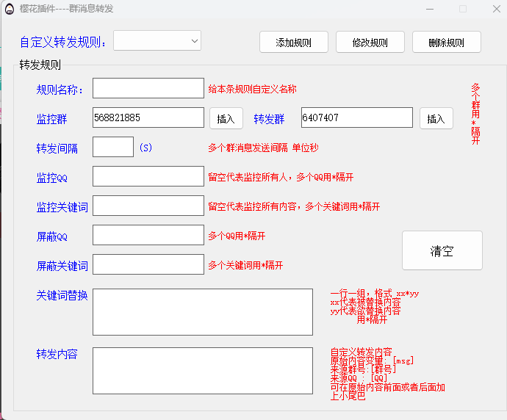Click 删除规则 to delete the rule

[446, 43]
